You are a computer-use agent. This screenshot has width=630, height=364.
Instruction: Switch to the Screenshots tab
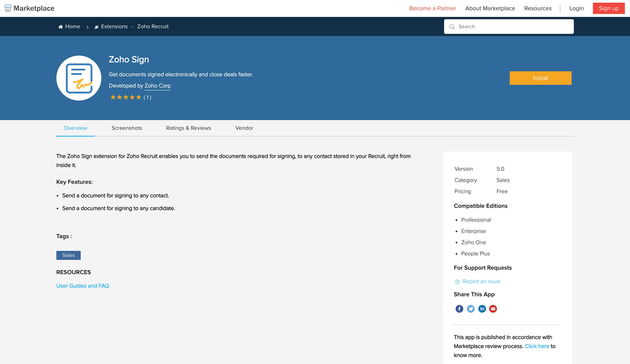pyautogui.click(x=127, y=128)
